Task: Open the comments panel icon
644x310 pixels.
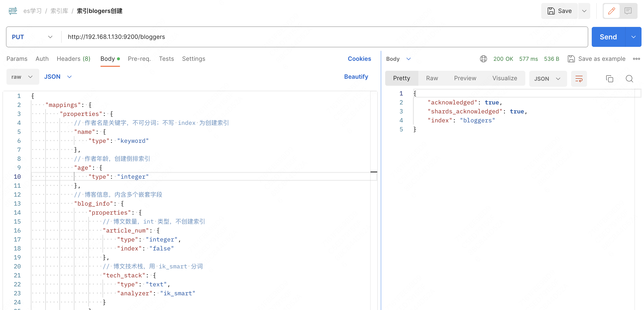Action: 628,11
